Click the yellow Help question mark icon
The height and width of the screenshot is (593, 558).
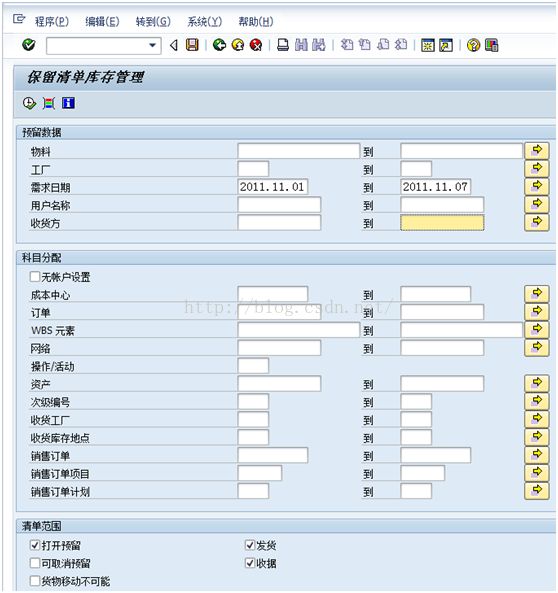(473, 45)
